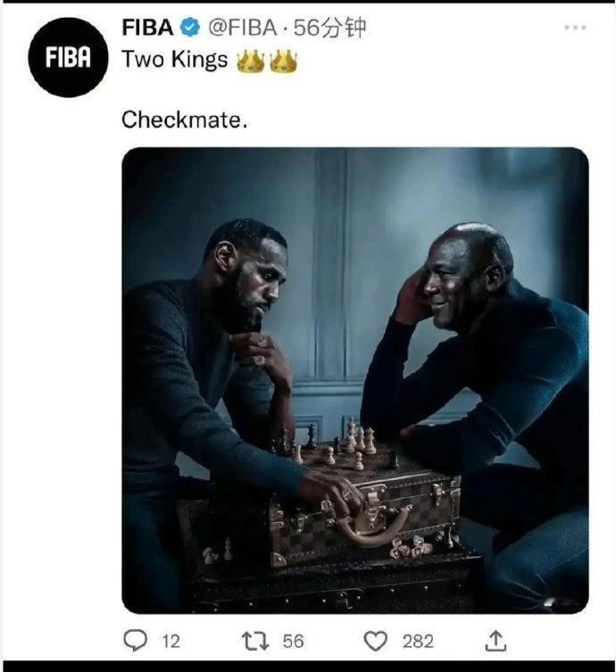Click the reply speech bubble icon
616x672 pixels.
tap(134, 641)
